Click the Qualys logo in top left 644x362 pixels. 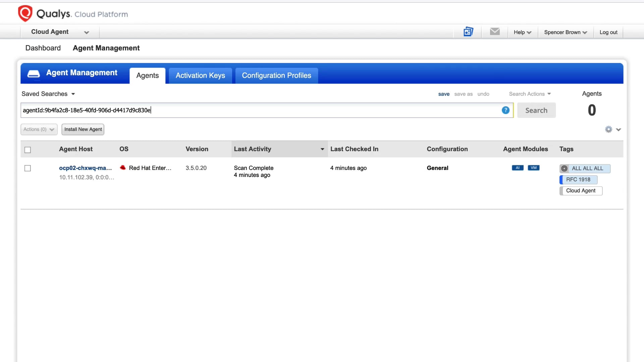click(25, 13)
